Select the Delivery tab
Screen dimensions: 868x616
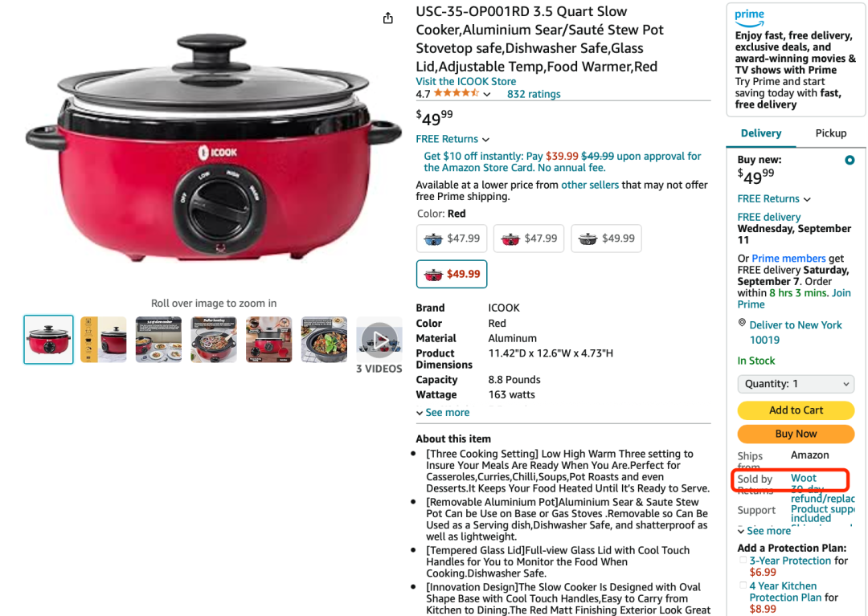760,133
